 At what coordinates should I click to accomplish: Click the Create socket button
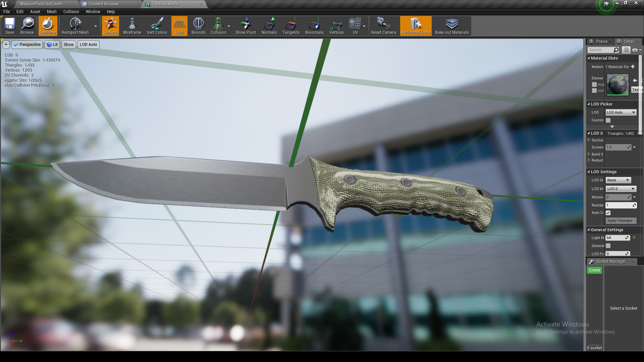pyautogui.click(x=594, y=270)
